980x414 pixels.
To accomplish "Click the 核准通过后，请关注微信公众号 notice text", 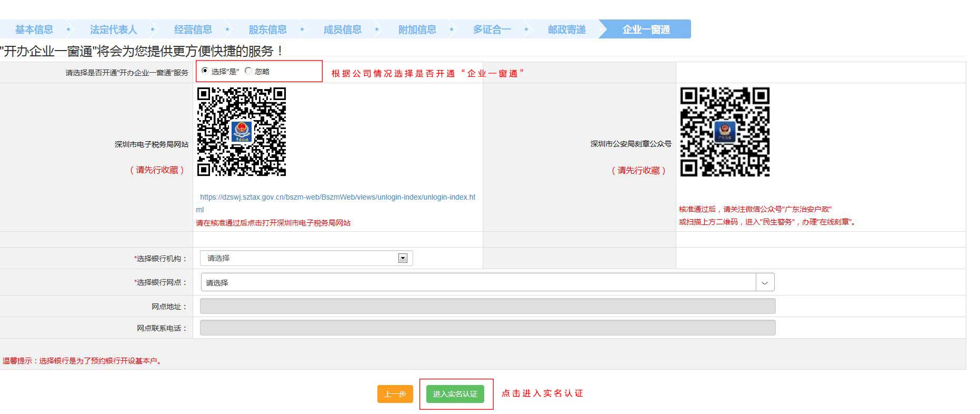I will [755, 209].
